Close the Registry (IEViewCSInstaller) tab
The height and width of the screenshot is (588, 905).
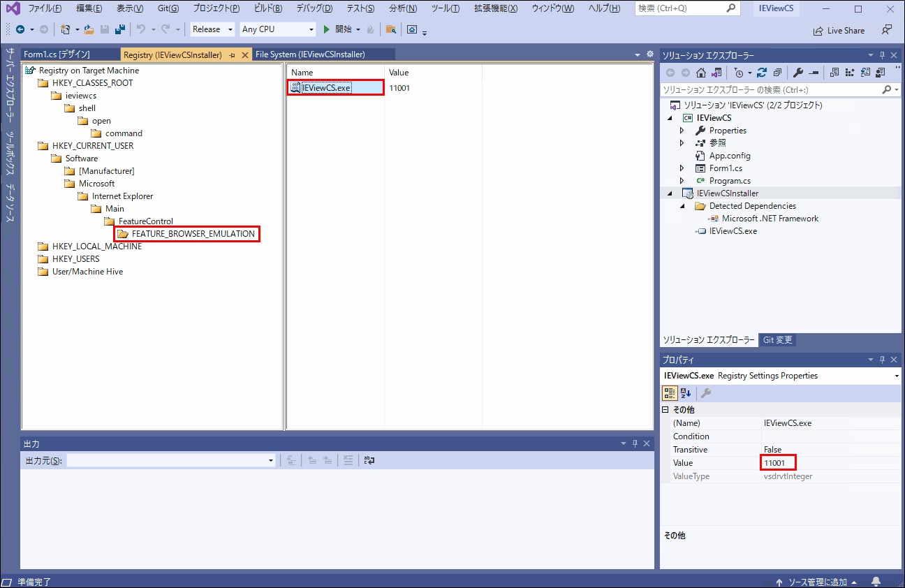245,54
